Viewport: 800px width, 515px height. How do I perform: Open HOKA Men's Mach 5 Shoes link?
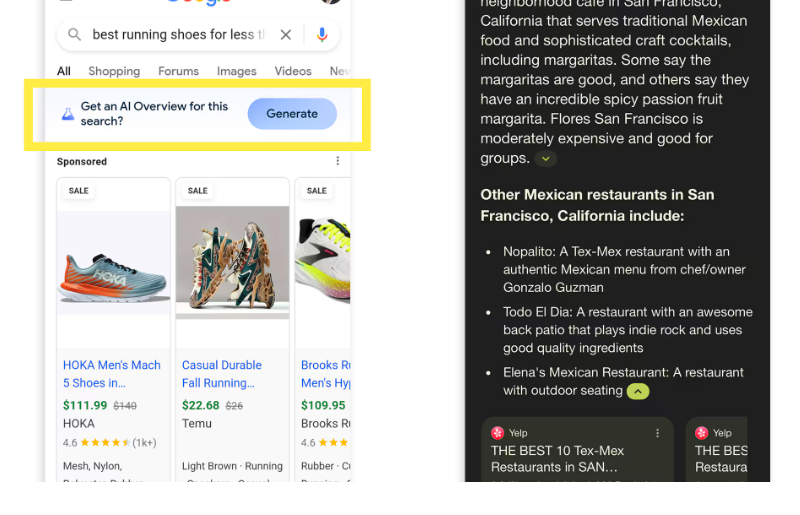[112, 373]
